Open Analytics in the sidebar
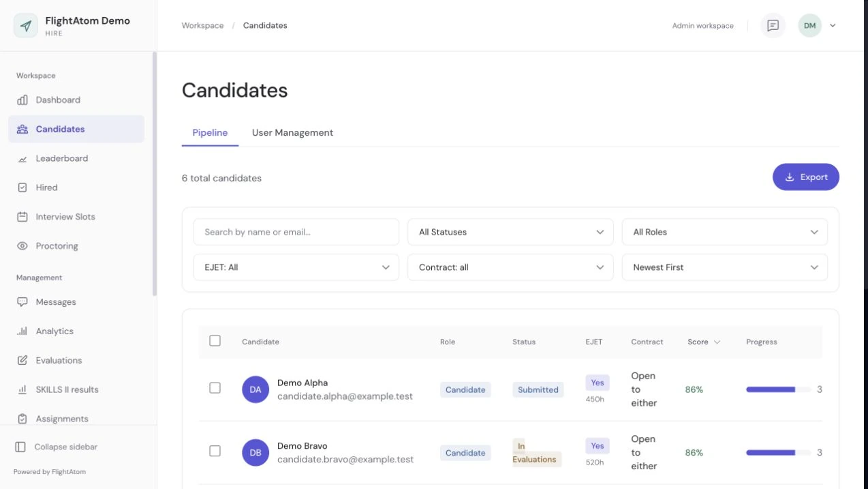Screen dimensions: 868x489 pos(76,331)
